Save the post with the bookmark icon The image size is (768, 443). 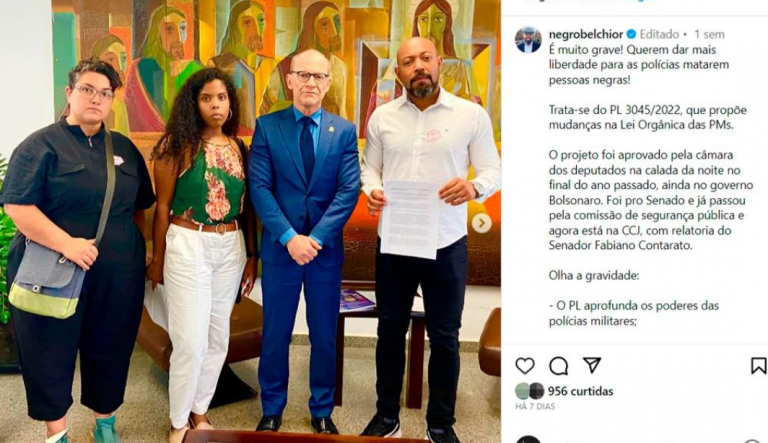[x=759, y=366]
